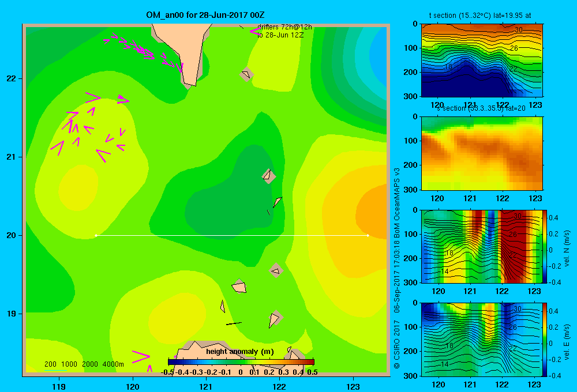Click latitude label '21' on main map

click(12, 157)
